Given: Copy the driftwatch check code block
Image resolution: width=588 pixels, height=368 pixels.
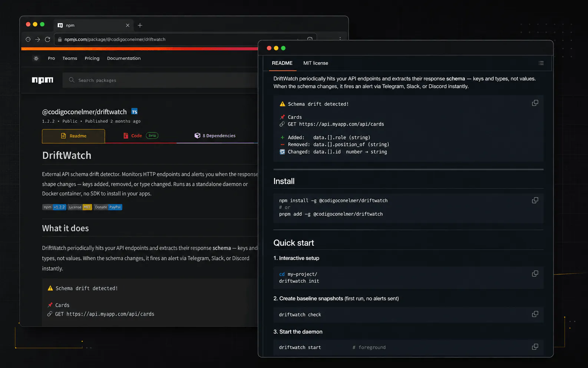Looking at the screenshot, I should point(535,314).
